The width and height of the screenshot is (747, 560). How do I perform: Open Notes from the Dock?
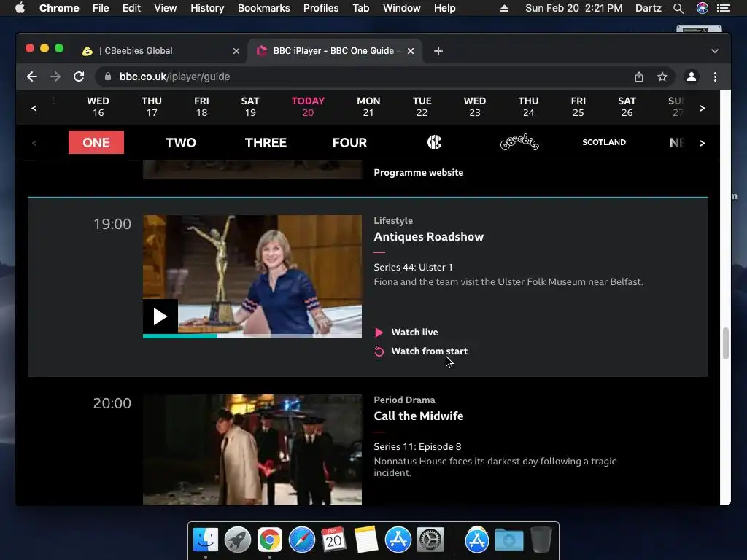[366, 540]
